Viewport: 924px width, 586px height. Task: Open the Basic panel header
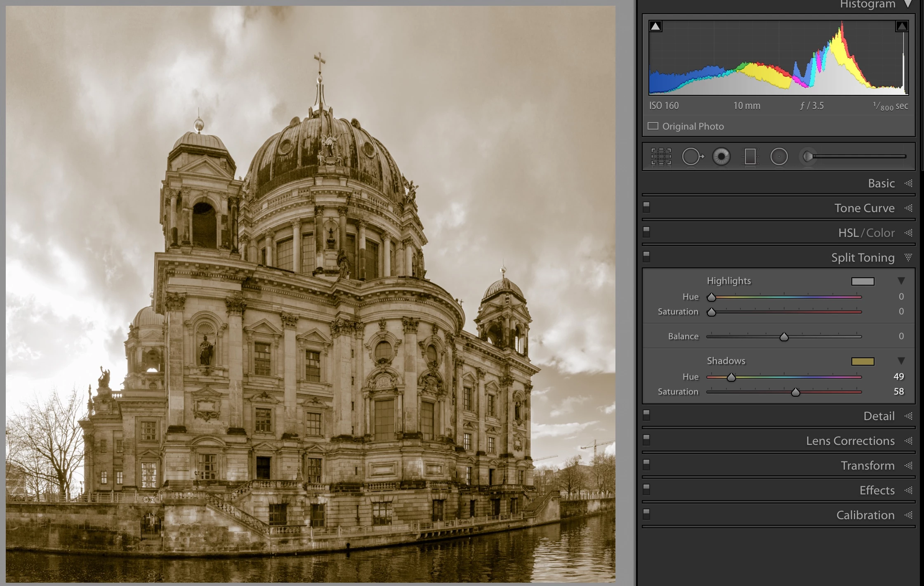point(881,183)
